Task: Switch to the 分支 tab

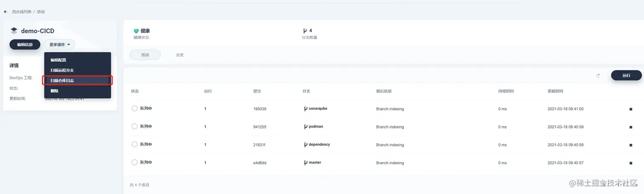Action: click(180, 55)
